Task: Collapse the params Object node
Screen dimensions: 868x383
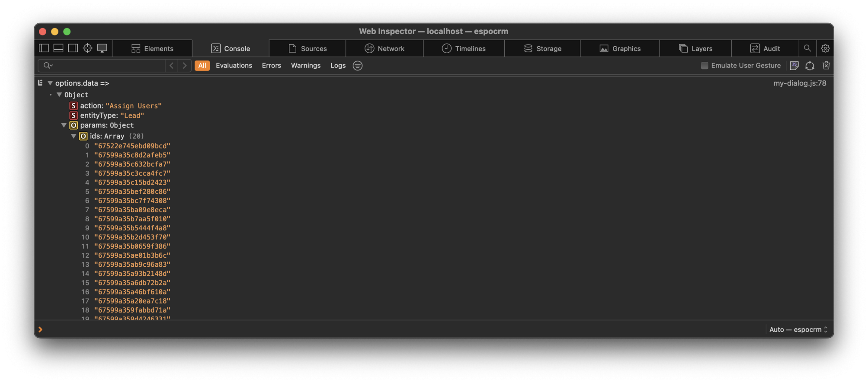Action: [64, 125]
